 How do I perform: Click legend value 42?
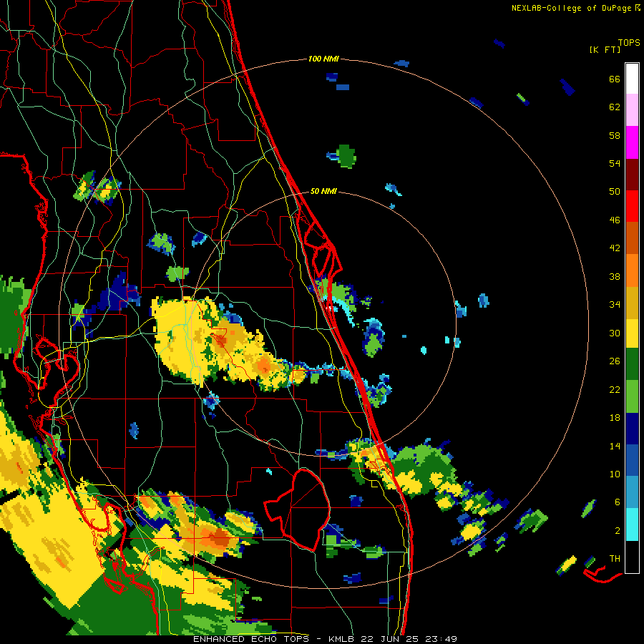tap(615, 248)
